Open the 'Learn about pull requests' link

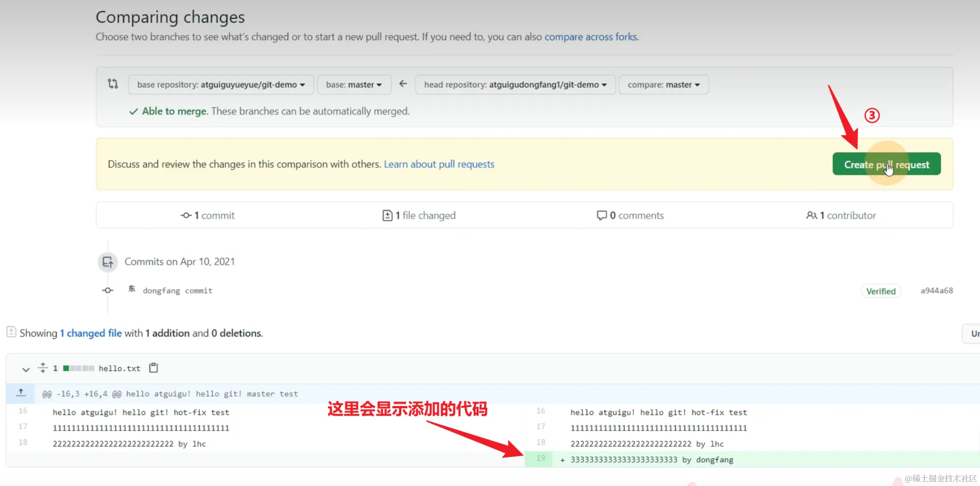(439, 164)
